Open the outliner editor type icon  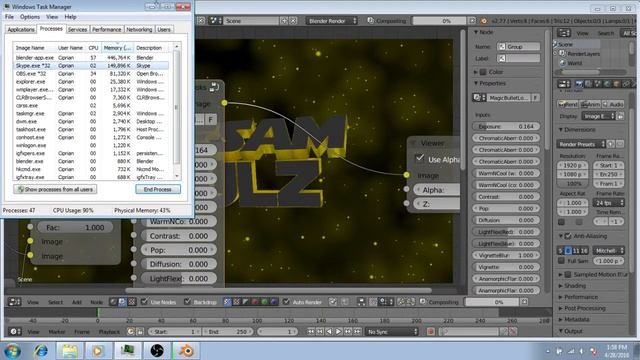pyautogui.click(x=564, y=33)
